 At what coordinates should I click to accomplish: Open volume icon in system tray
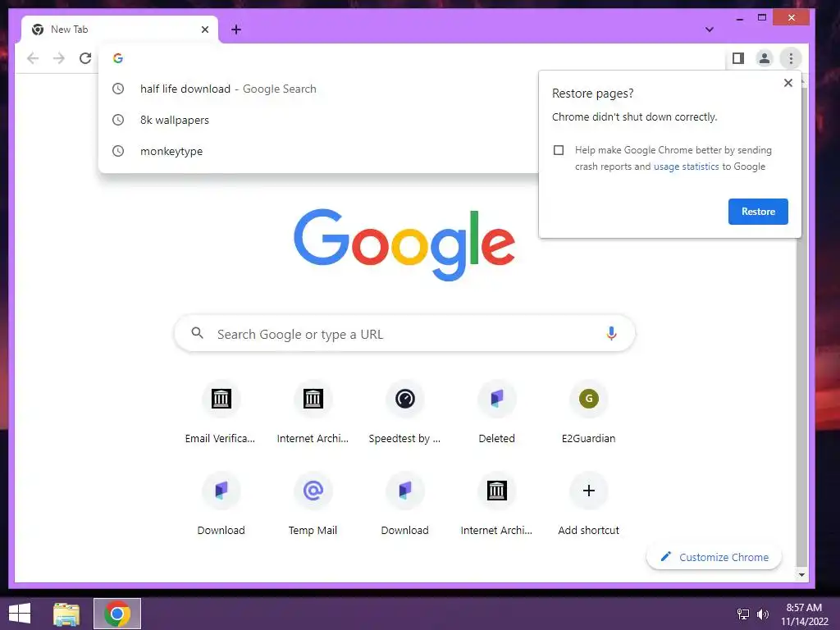[x=762, y=614]
